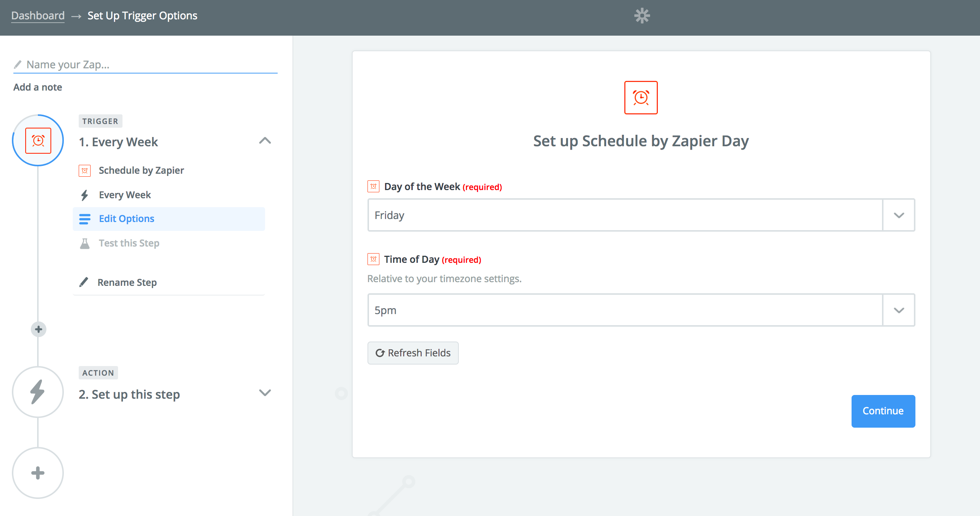Click the clock icon beside Time of Day

(x=373, y=259)
